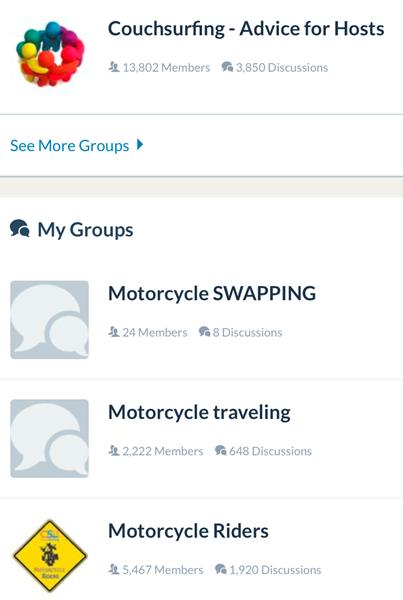
Task: Click discussions icon beside 8 Discussions
Action: pos(205,332)
